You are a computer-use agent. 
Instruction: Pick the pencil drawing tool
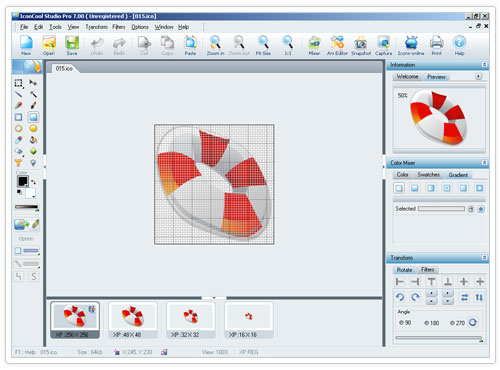[x=19, y=105]
